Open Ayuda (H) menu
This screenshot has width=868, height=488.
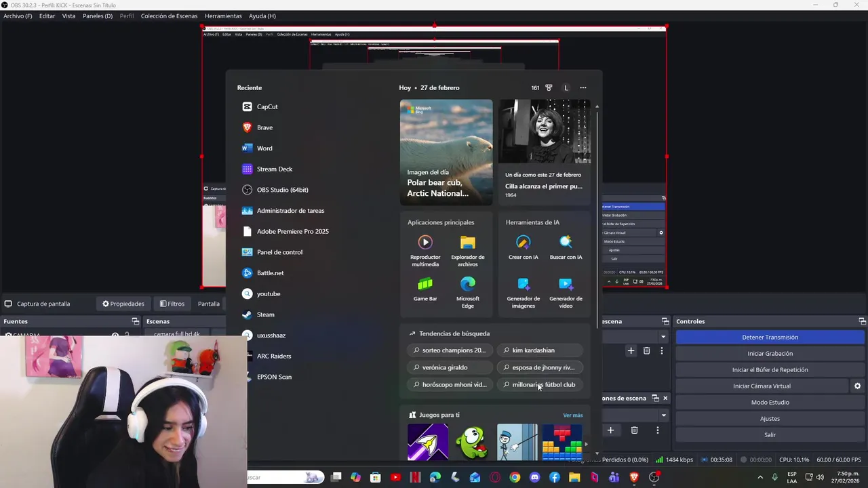tap(262, 16)
